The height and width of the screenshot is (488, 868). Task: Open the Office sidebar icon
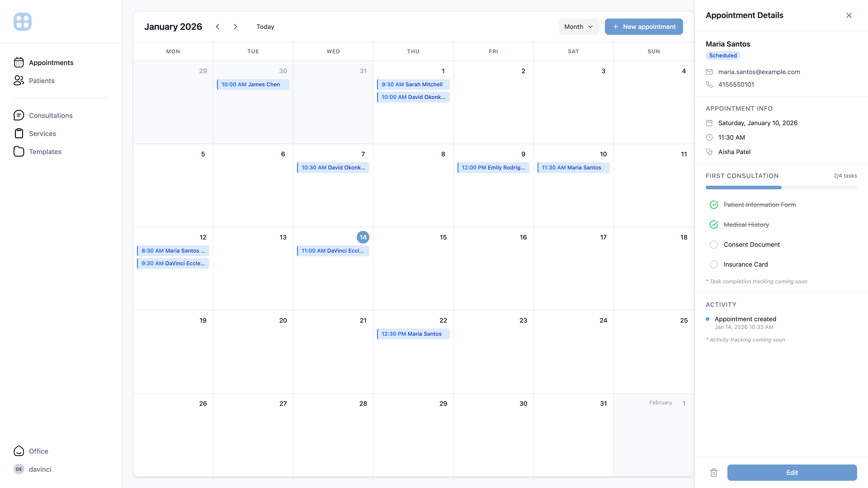(19, 451)
